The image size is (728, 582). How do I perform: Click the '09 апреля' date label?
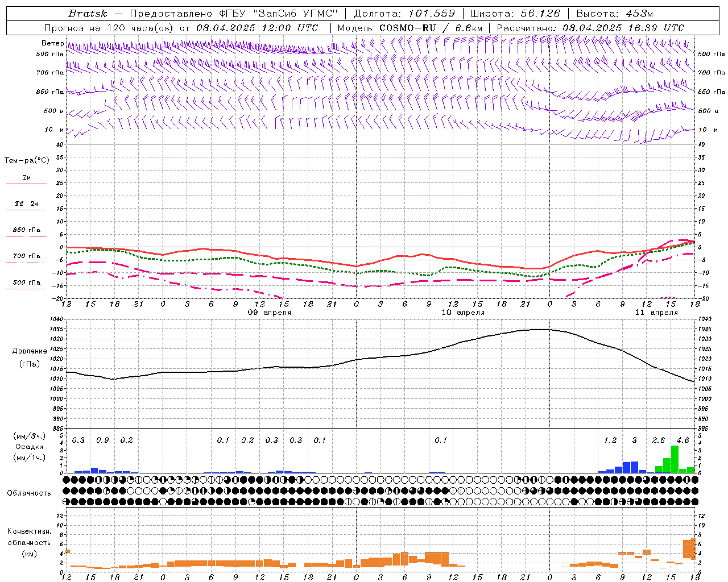[270, 313]
